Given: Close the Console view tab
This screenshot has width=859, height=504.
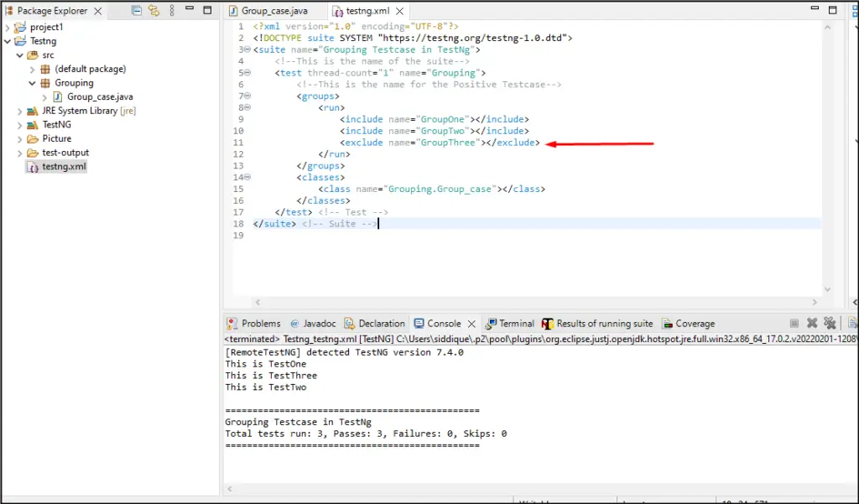Looking at the screenshot, I should tap(471, 324).
